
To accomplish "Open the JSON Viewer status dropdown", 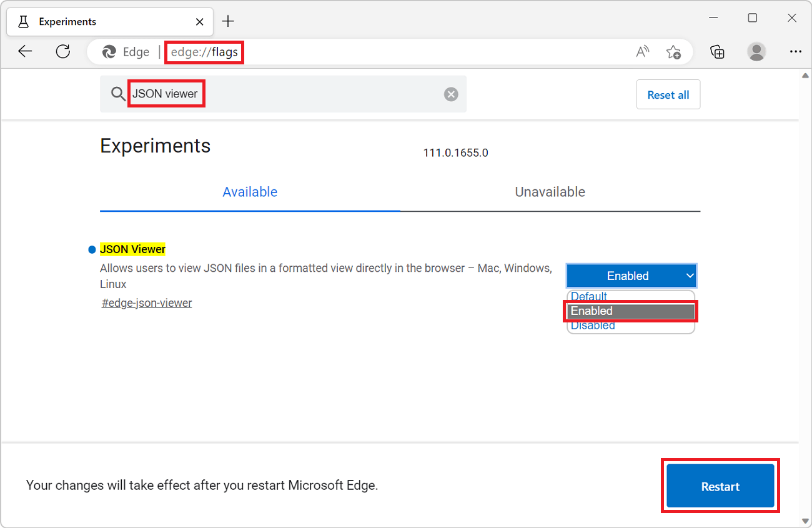I will [x=631, y=276].
